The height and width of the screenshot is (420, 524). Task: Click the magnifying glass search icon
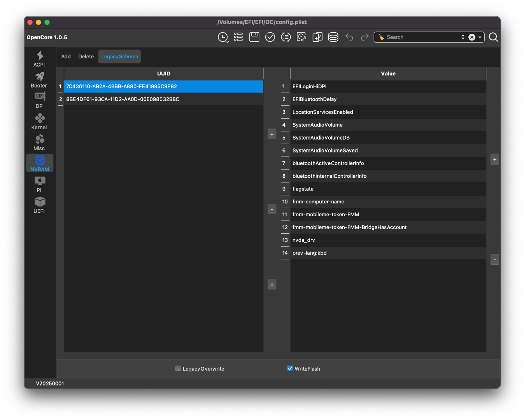(493, 37)
